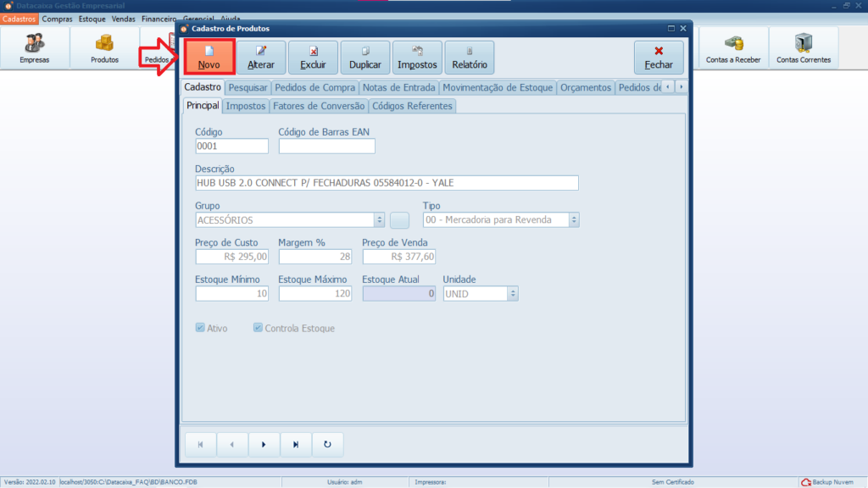Click the Estoque Máximo field
868x488 pixels.
315,294
